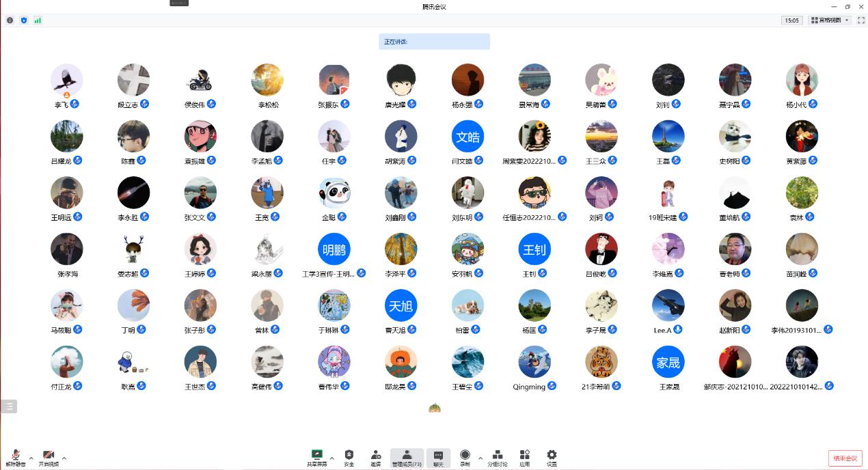Click the network signal strength indicator
868x470 pixels.
(38, 20)
